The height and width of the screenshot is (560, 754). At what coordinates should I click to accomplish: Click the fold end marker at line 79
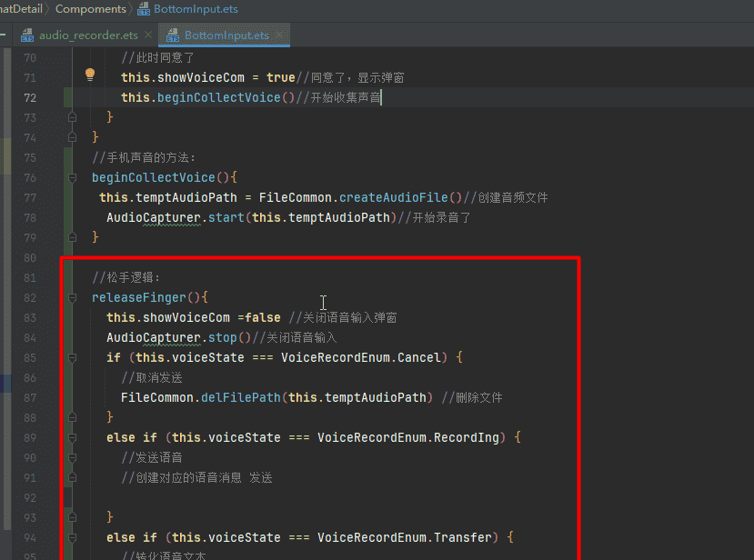(x=70, y=237)
